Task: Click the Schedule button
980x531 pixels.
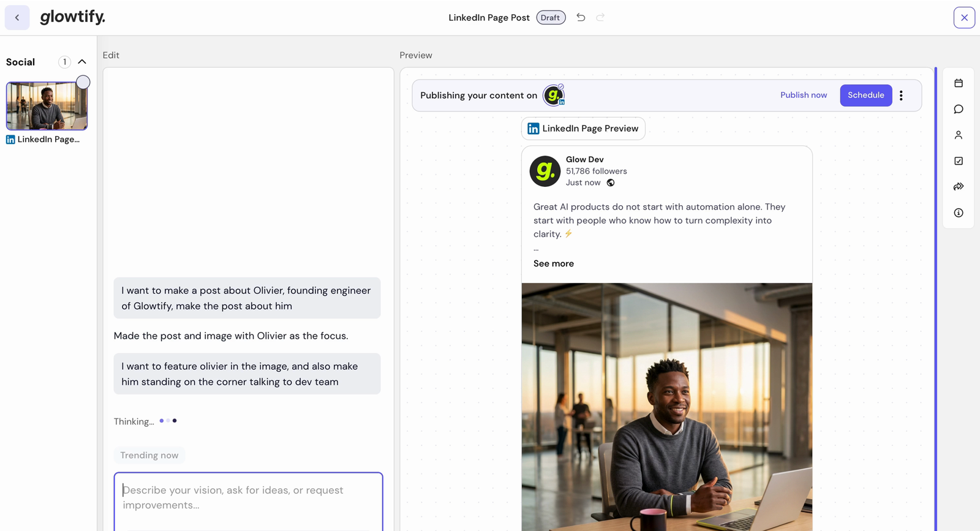Action: click(866, 95)
